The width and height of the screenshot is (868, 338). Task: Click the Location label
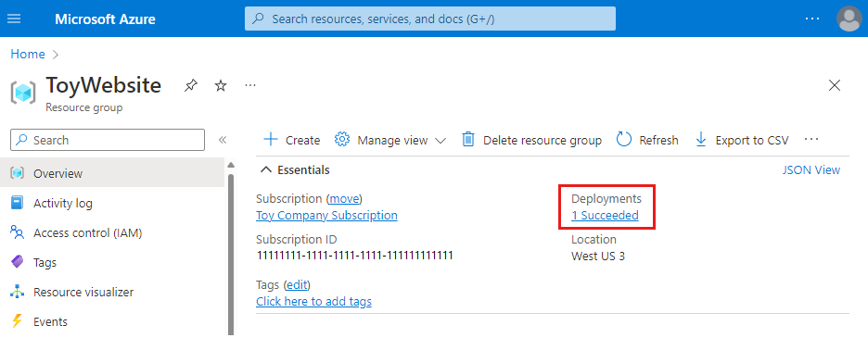click(x=594, y=240)
